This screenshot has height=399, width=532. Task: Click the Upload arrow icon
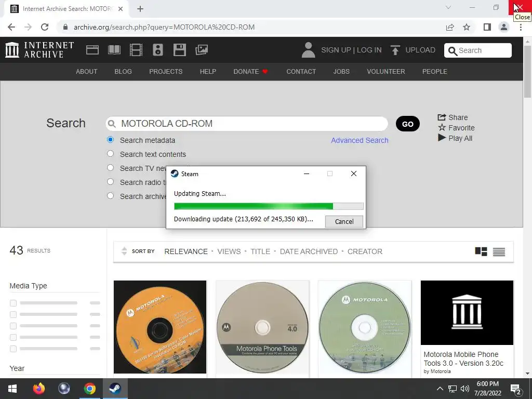point(395,50)
